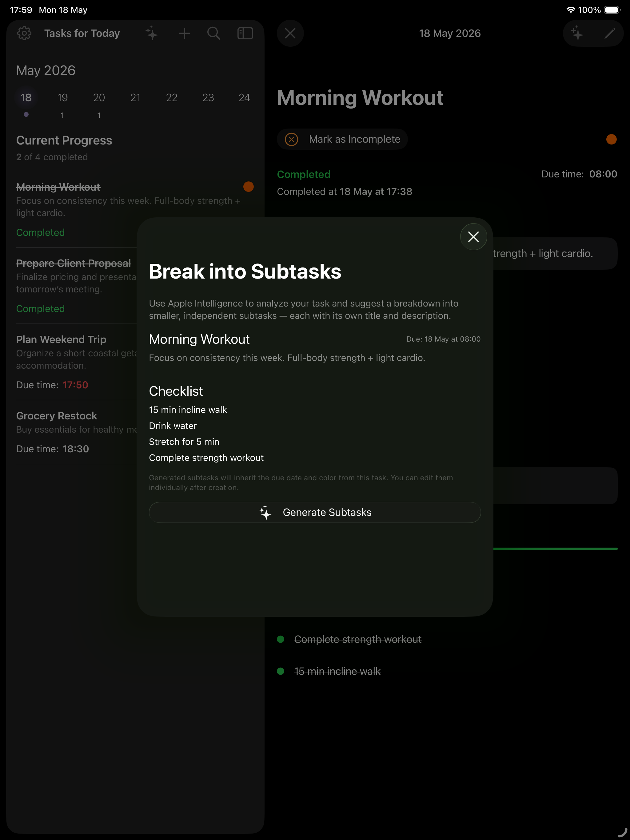630x840 pixels.
Task: Tap orange circle-x icon beside Mark as Incomplete
Action: click(x=291, y=139)
